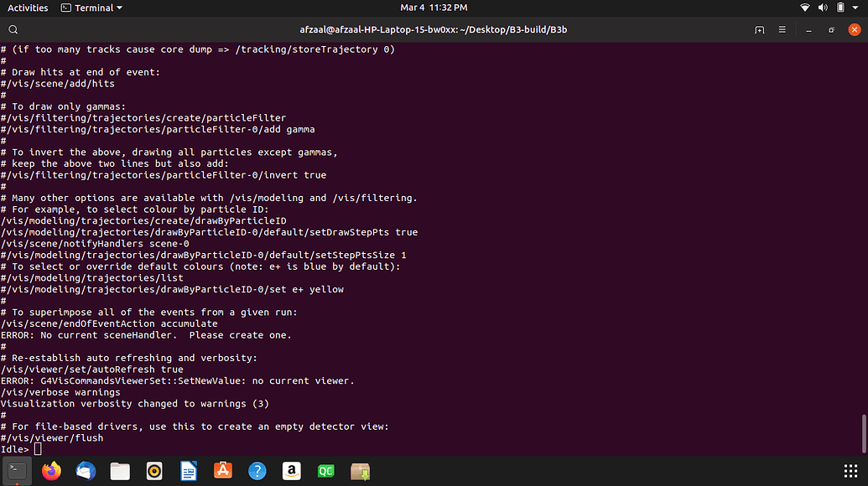Launch Rhythmbox from the dock
The image size is (868, 486).
point(154,471)
